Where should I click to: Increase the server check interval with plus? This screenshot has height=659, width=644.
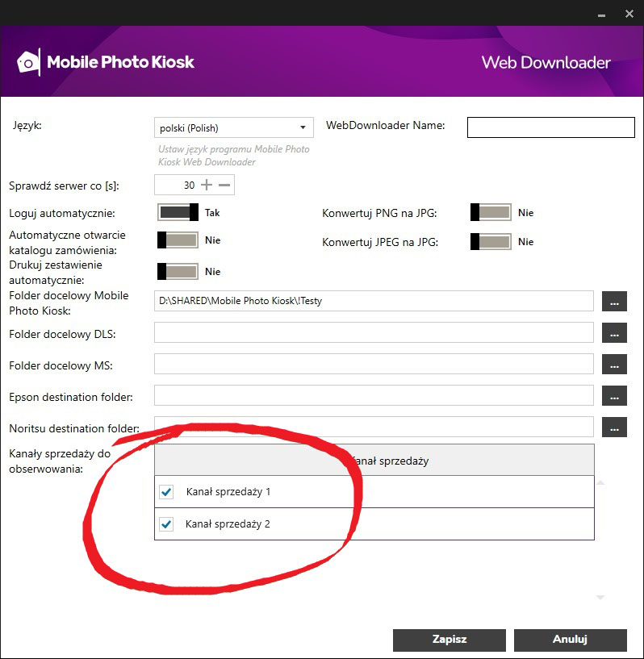point(207,185)
